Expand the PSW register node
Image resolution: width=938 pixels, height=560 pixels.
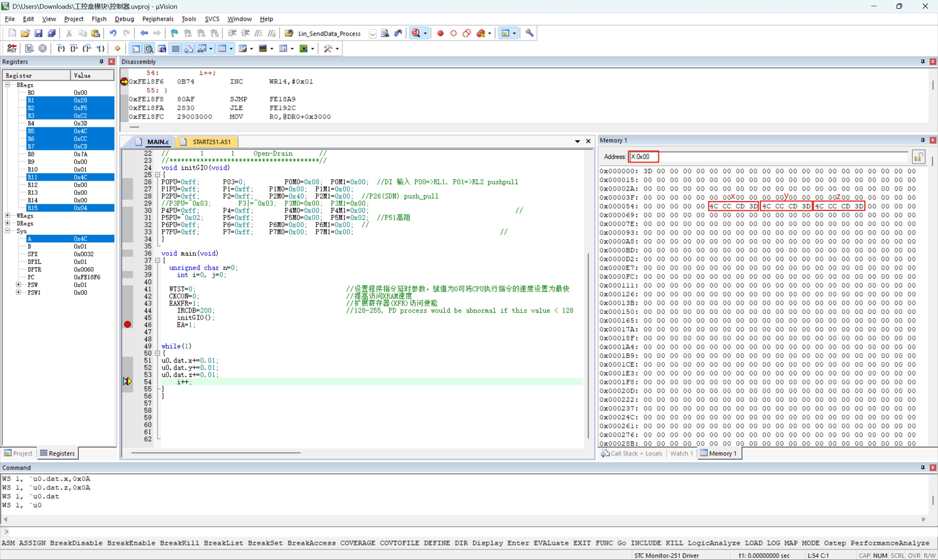click(18, 285)
